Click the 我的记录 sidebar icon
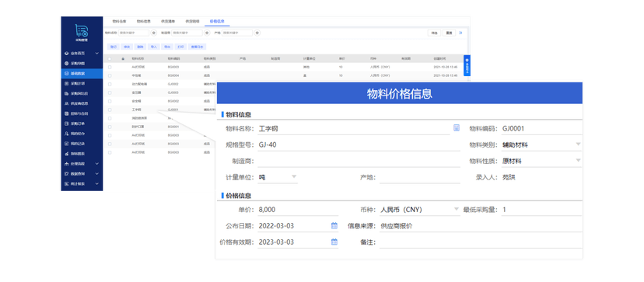 click(x=67, y=144)
